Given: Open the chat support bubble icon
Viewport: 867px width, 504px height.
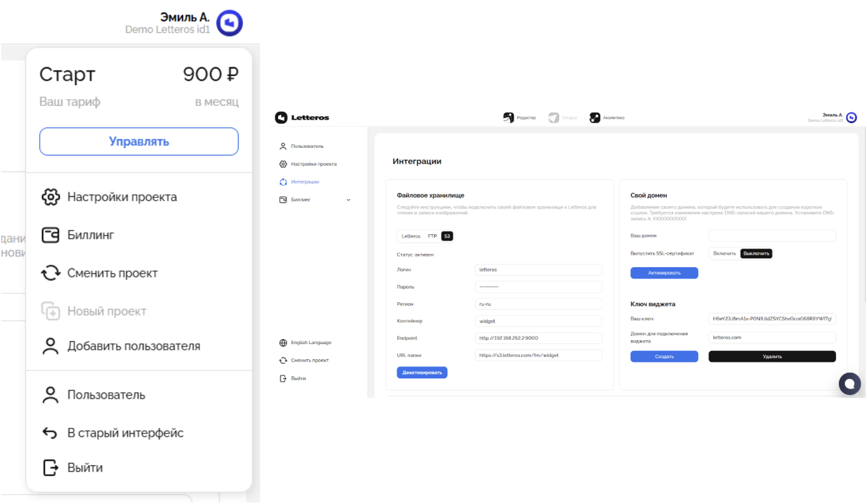Looking at the screenshot, I should coord(849,383).
